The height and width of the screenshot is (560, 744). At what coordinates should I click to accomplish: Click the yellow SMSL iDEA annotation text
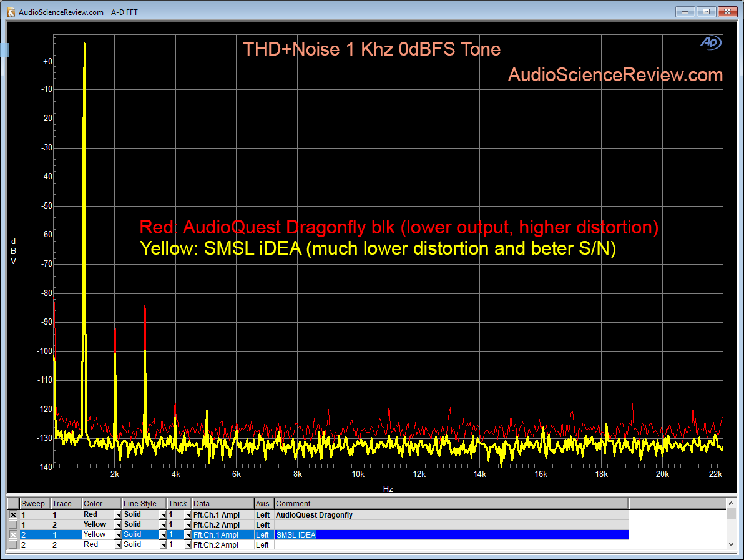(x=378, y=248)
